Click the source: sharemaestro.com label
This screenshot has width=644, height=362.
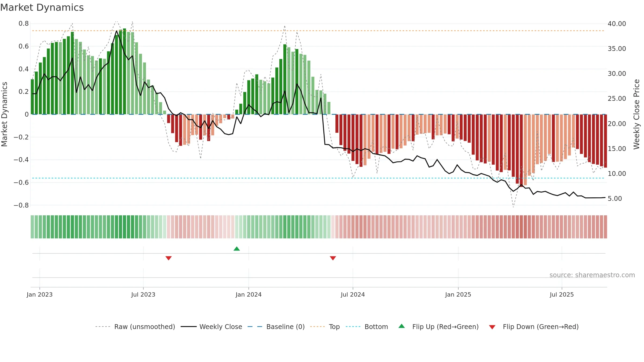(592, 275)
